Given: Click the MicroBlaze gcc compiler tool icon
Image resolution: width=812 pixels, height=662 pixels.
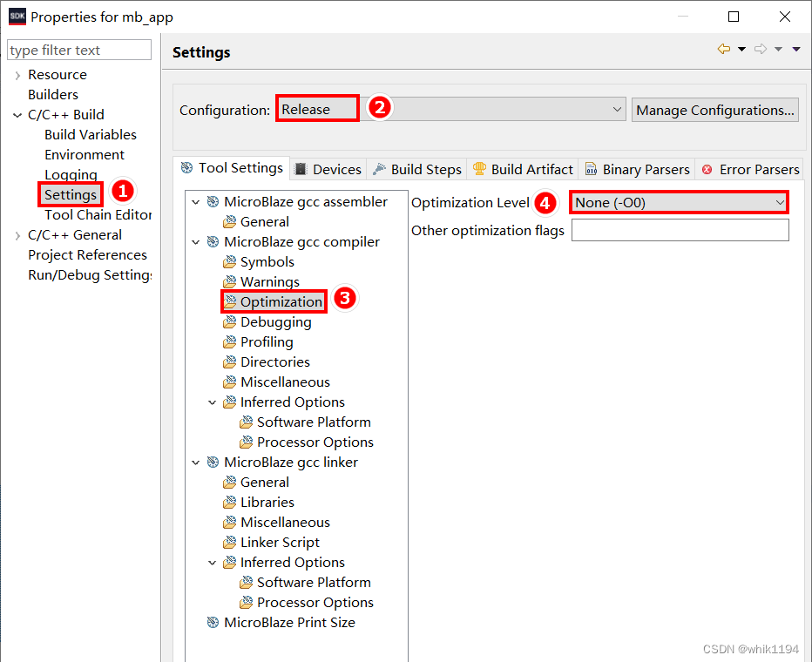Looking at the screenshot, I should pyautogui.click(x=213, y=241).
